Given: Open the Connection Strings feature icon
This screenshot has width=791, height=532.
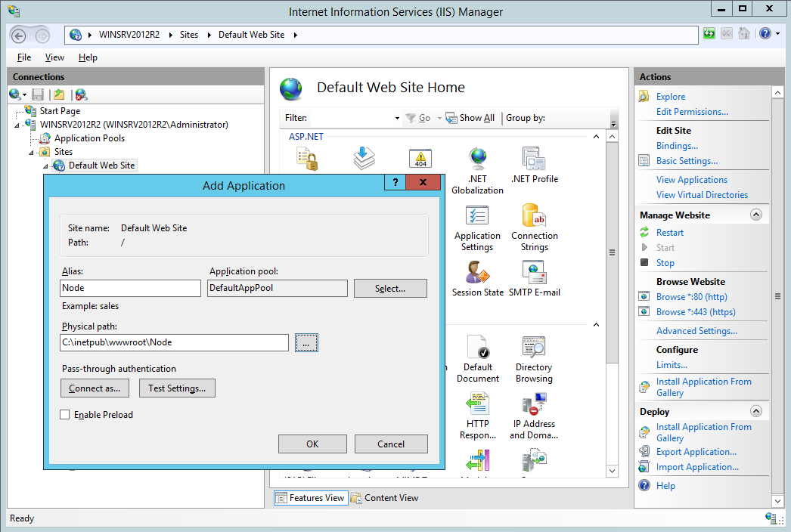Looking at the screenshot, I should [x=534, y=228].
